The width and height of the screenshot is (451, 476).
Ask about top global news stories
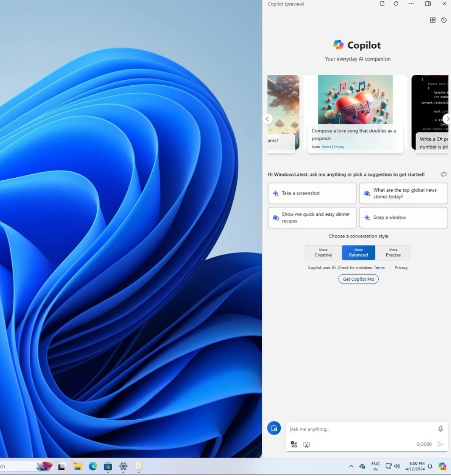tap(404, 193)
